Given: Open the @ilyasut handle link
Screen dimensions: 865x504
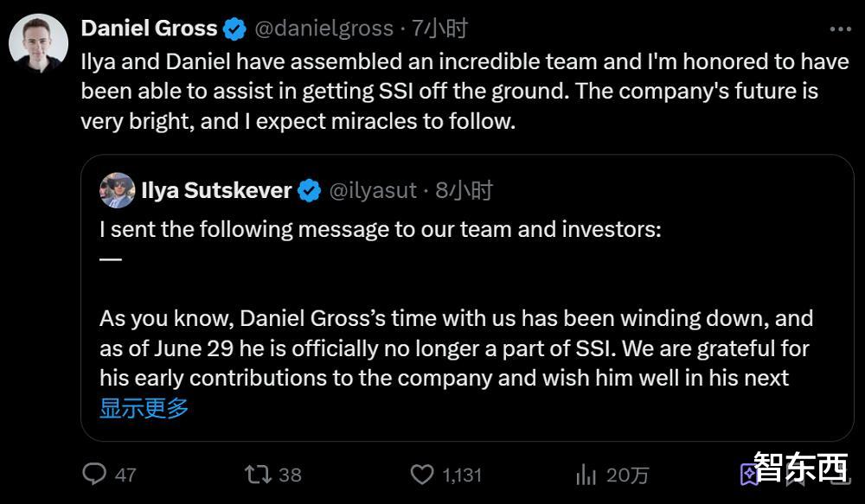Looking at the screenshot, I should 374,191.
